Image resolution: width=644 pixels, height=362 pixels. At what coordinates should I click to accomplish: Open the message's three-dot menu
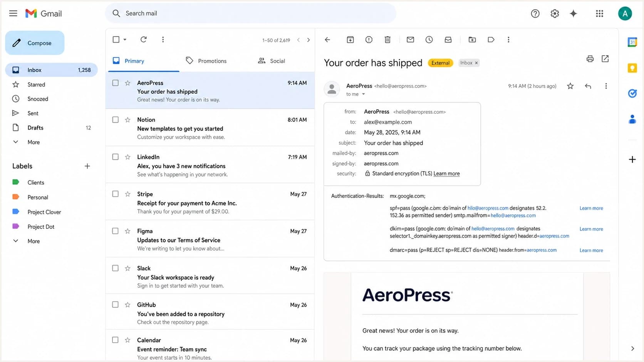606,86
